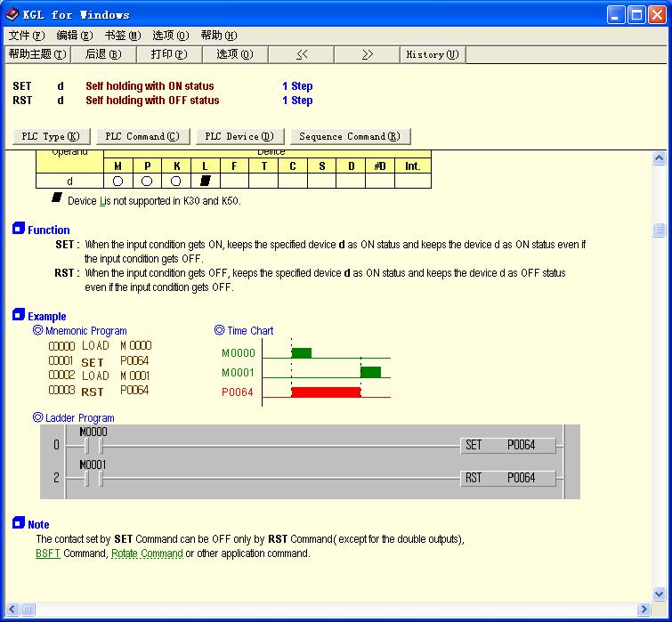672x622 pixels.
Task: Click the blue square icon beside Example
Action: click(19, 314)
